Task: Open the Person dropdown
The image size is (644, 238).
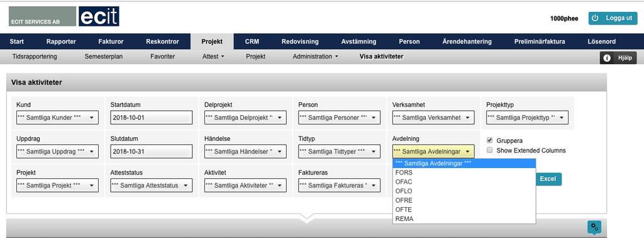Action: pos(339,118)
